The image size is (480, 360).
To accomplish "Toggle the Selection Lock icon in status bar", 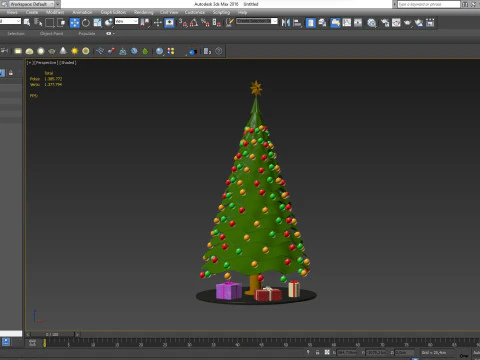I will click(x=317, y=352).
